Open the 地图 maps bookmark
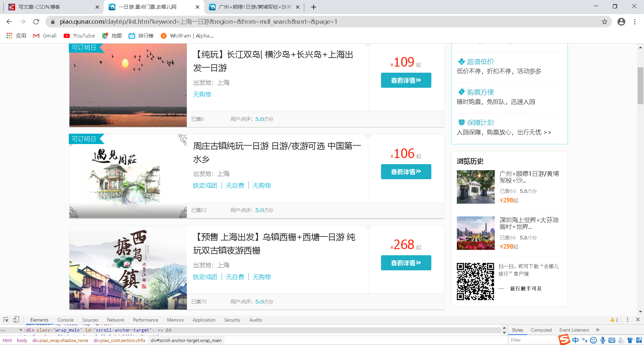The image size is (644, 345). tap(112, 36)
